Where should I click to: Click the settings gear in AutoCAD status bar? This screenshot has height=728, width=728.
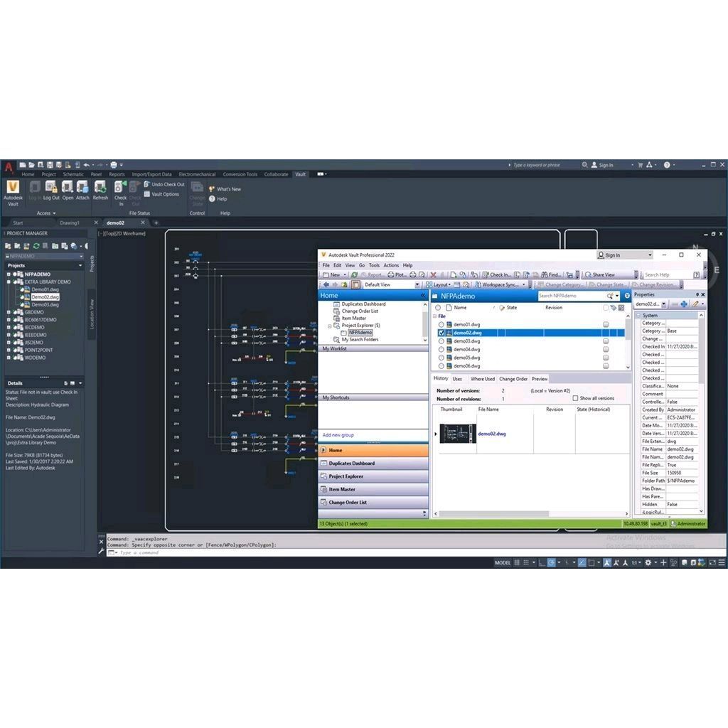point(648,563)
